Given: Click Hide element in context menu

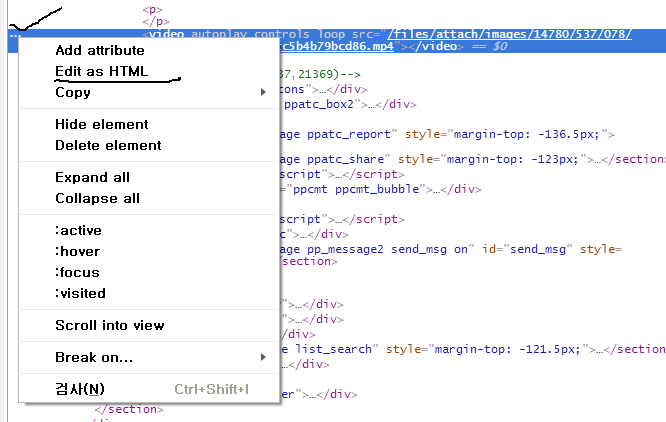Looking at the screenshot, I should 102,124.
